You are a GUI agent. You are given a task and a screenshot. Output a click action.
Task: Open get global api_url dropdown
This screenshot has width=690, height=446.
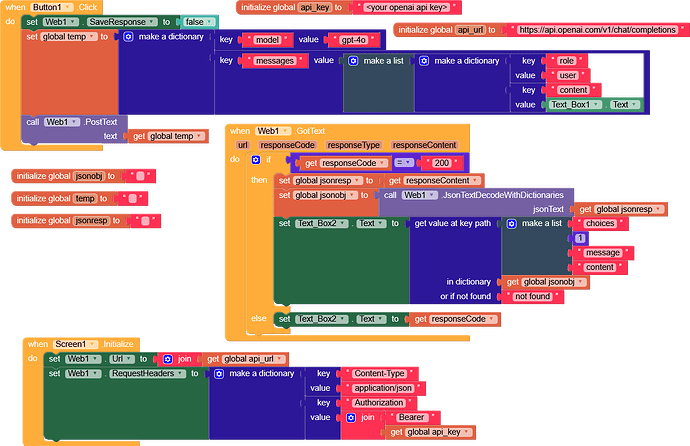[253, 359]
